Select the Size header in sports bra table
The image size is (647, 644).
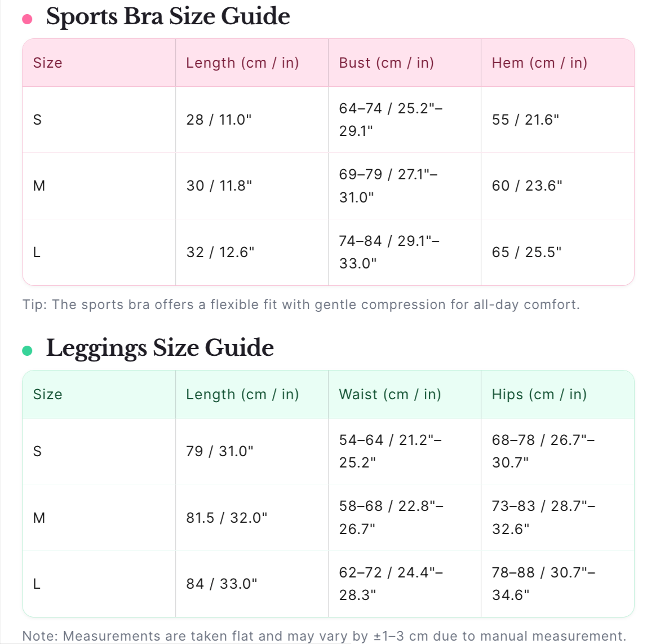pyautogui.click(x=48, y=63)
